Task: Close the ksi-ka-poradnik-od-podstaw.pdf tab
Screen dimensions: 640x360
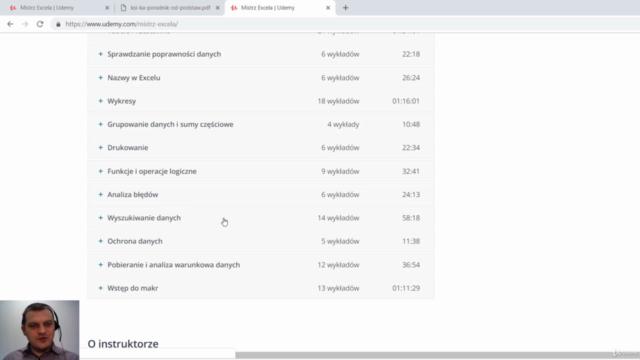Action: coord(218,8)
